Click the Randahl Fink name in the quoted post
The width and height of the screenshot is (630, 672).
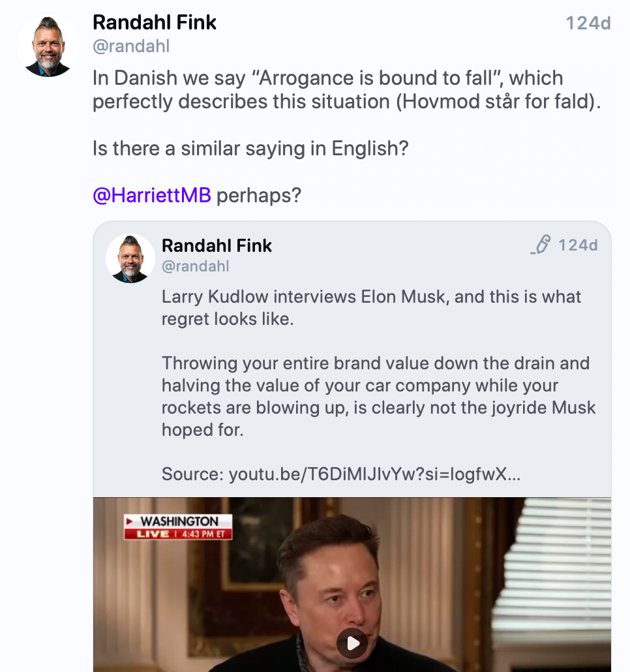coord(217,246)
